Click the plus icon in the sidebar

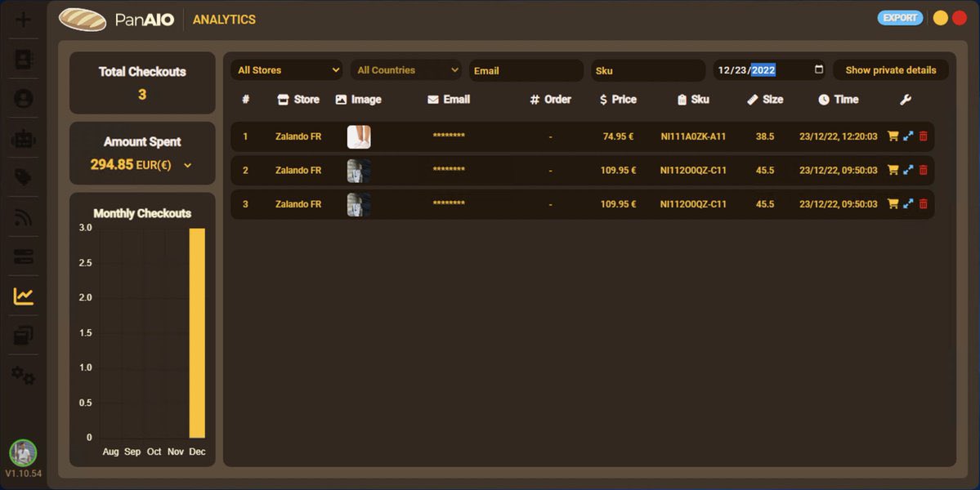click(x=23, y=20)
